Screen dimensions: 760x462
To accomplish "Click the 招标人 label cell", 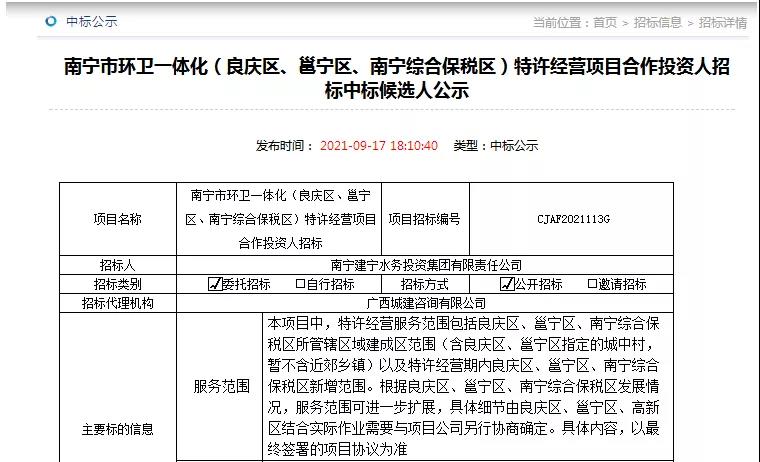I will [x=118, y=265].
